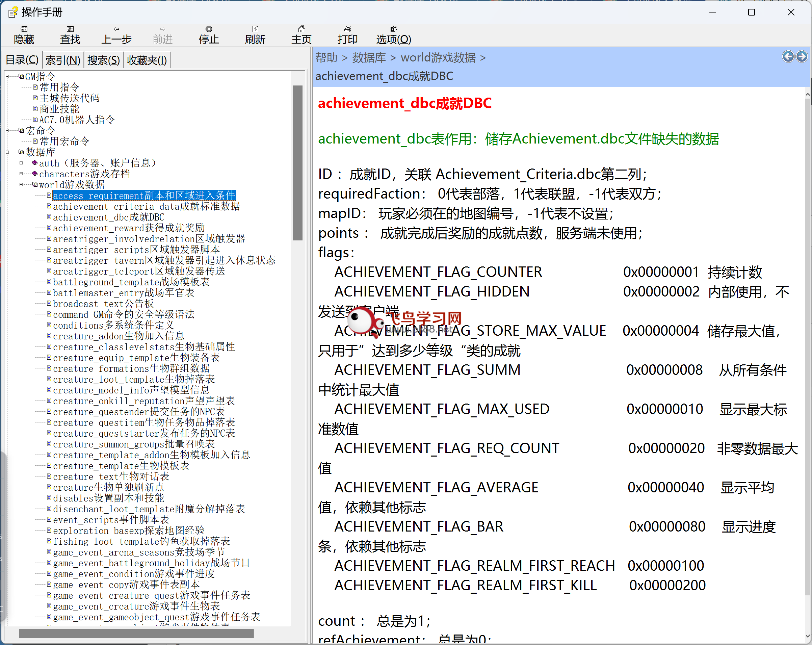
Task: Click the previous topic arrow in breadcrumb bar
Action: pyautogui.click(x=788, y=56)
